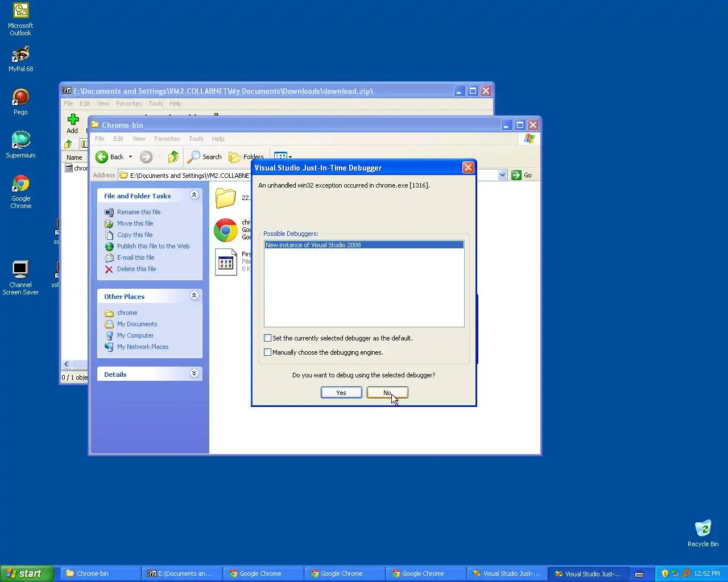
Task: Click Publish this file to the Web
Action: (153, 246)
